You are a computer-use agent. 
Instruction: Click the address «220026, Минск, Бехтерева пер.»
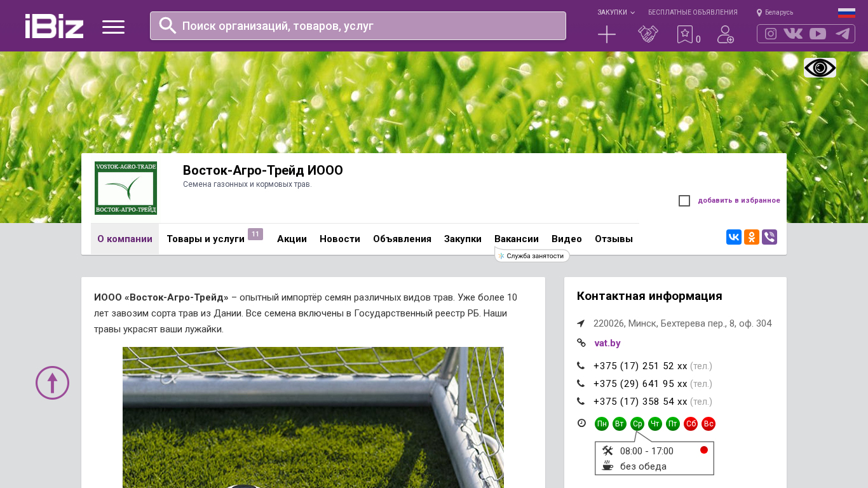(682, 323)
